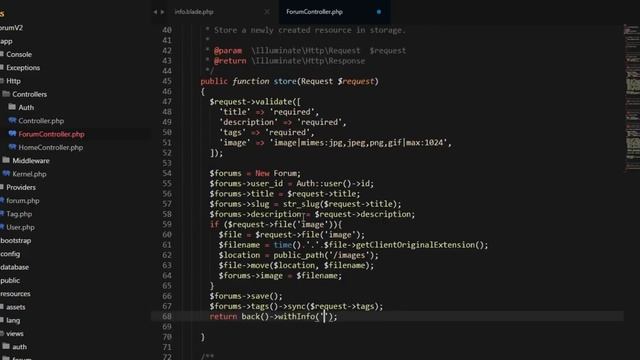Expand the Middleware folder
The height and width of the screenshot is (360, 640).
tap(31, 161)
